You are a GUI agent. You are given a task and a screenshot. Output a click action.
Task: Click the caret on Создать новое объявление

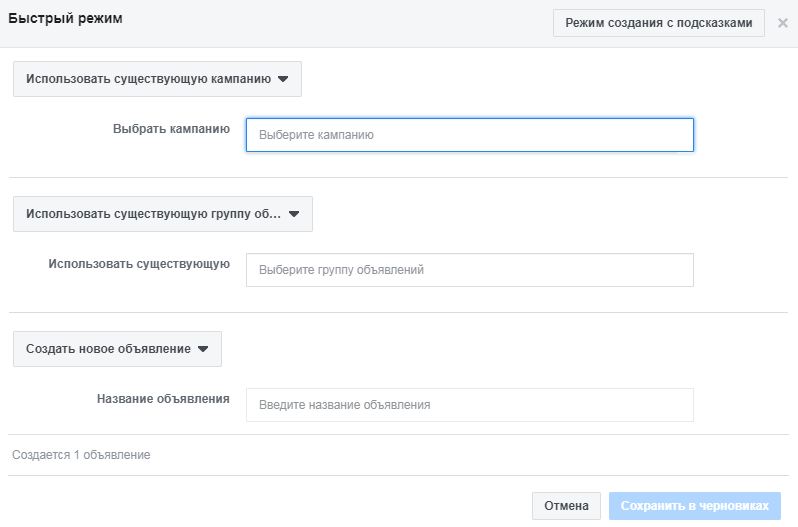click(203, 349)
